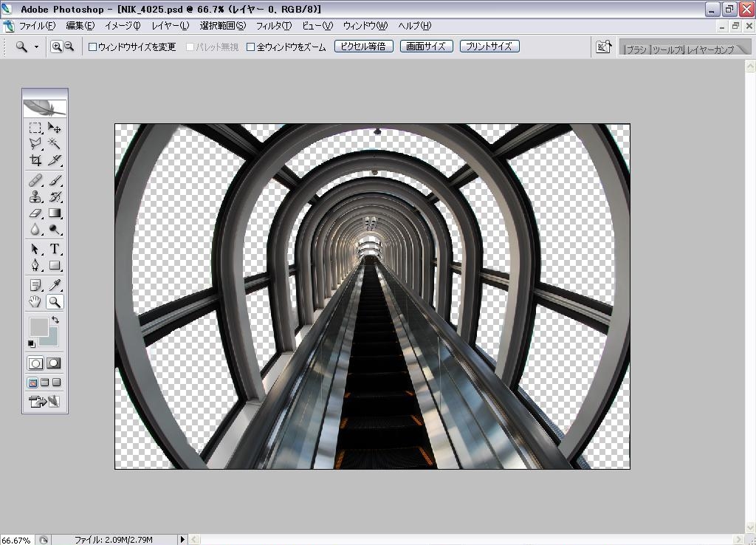Open Adobe Online via feather image

click(45, 107)
